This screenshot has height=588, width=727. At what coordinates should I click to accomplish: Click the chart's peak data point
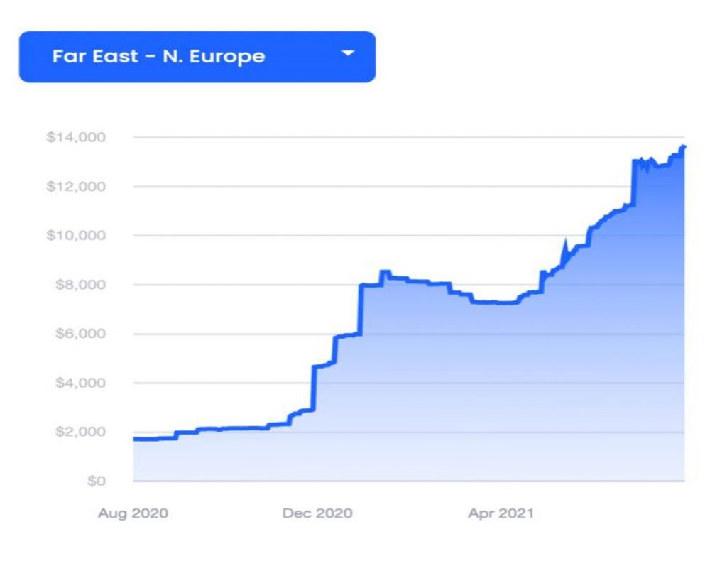[x=683, y=147]
